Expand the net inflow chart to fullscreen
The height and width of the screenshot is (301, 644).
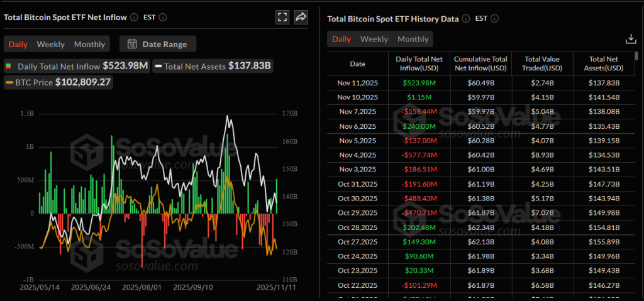click(x=282, y=17)
